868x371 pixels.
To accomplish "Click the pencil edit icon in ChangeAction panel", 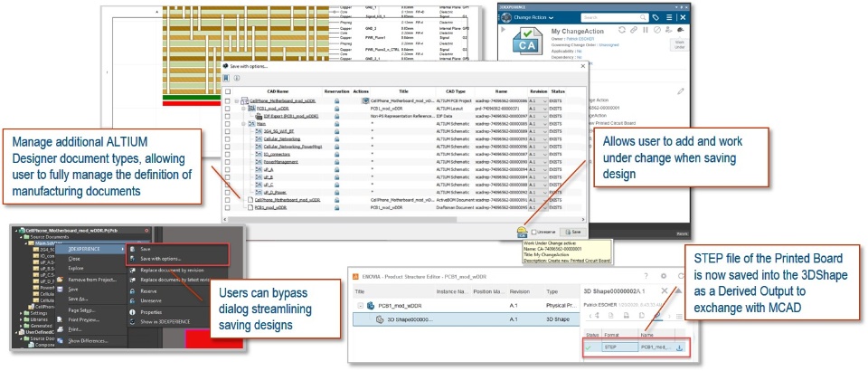I will pos(681,91).
